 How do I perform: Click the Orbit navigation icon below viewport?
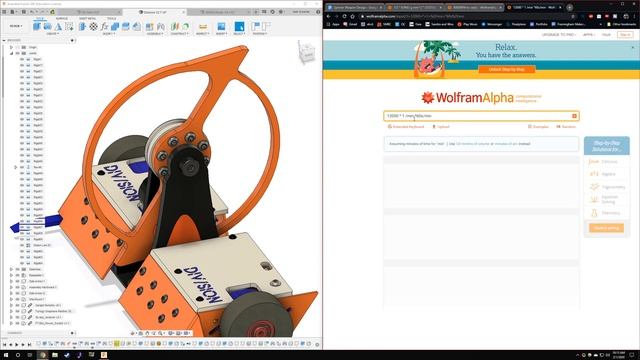pyautogui.click(x=133, y=333)
